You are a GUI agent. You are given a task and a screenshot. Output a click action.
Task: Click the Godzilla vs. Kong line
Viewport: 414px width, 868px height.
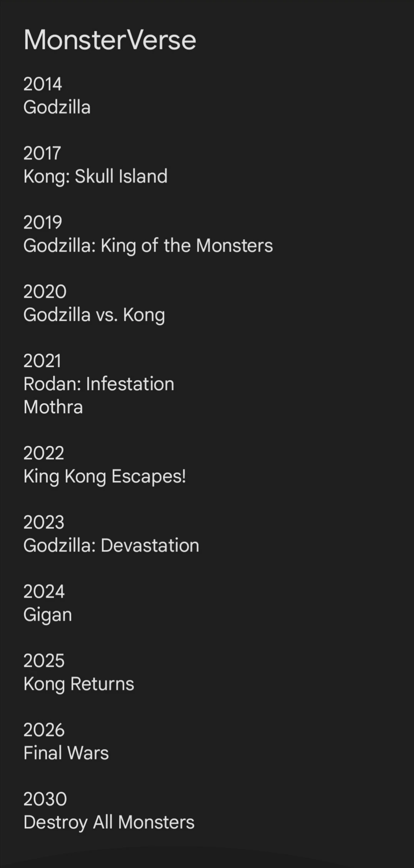pos(94,315)
